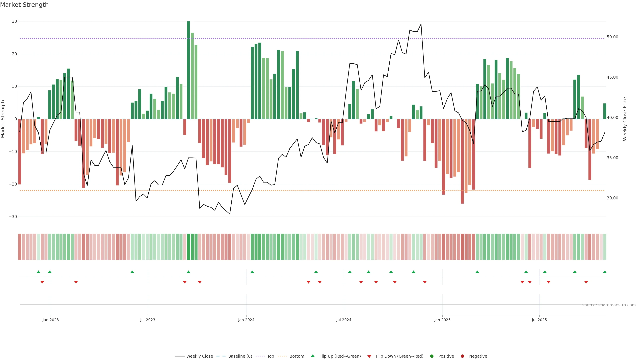Click the first red flip-down marker before Jan 2023
The width and height of the screenshot is (644, 362).
coord(42,282)
